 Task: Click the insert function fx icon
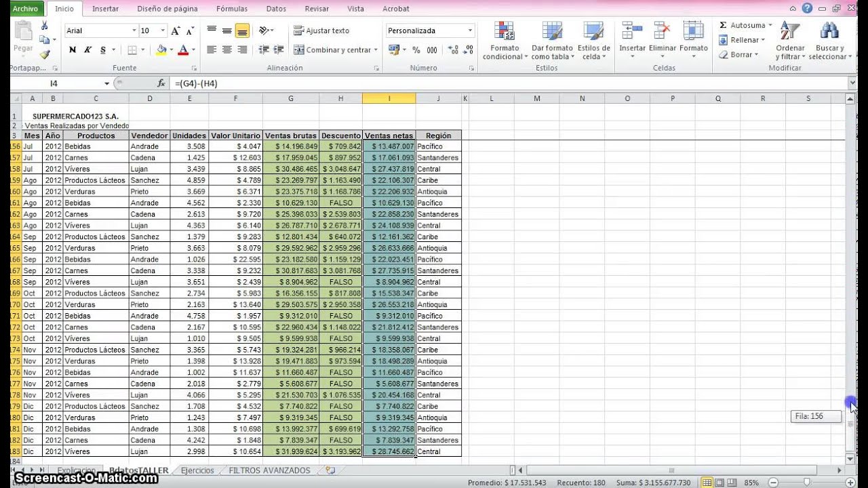click(x=161, y=83)
